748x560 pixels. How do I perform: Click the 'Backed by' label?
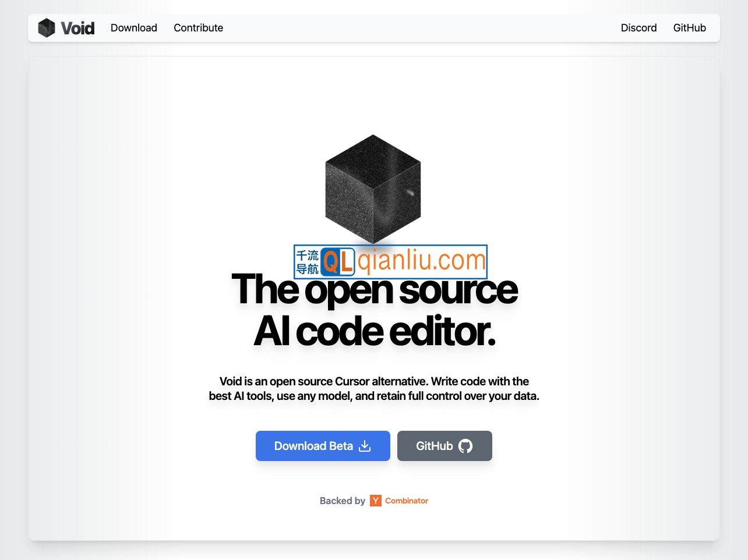(x=343, y=501)
